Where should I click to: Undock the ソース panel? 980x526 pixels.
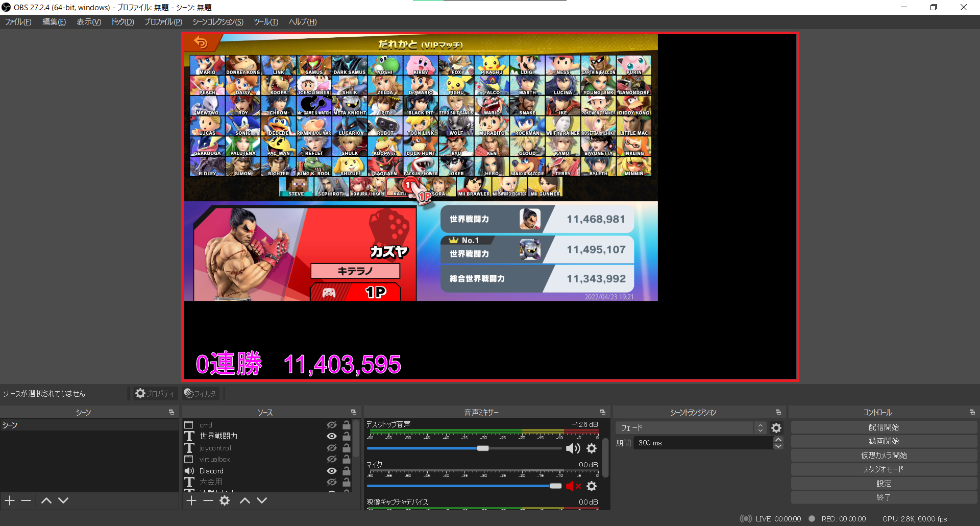354,412
